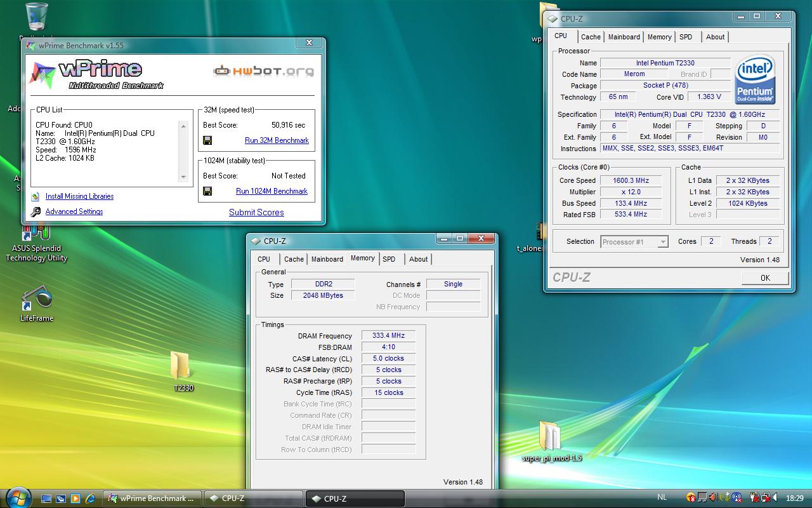This screenshot has width=812, height=508.
Task: Click the DDR2 memory type value
Action: (x=324, y=284)
